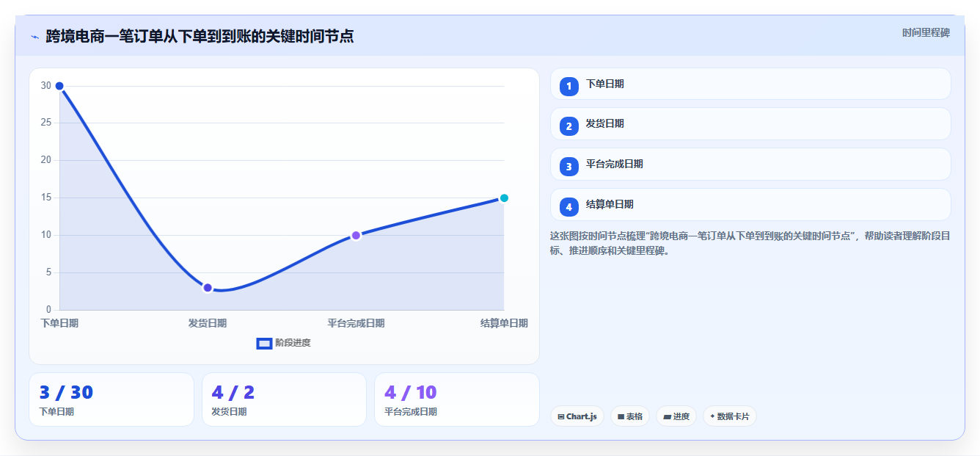Click the 4 / 2 发货日期 data card
Viewport: 980px width, 456px height.
pos(284,399)
